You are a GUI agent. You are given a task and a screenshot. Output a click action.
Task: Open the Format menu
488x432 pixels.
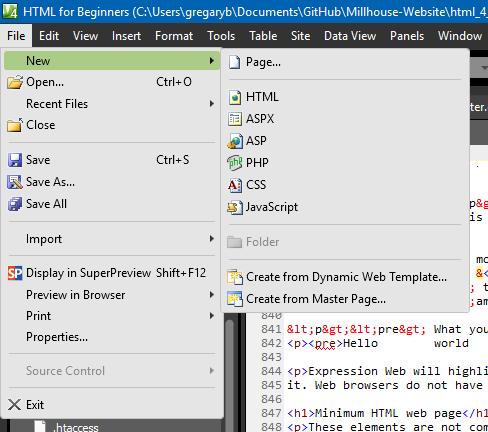pyautogui.click(x=174, y=36)
